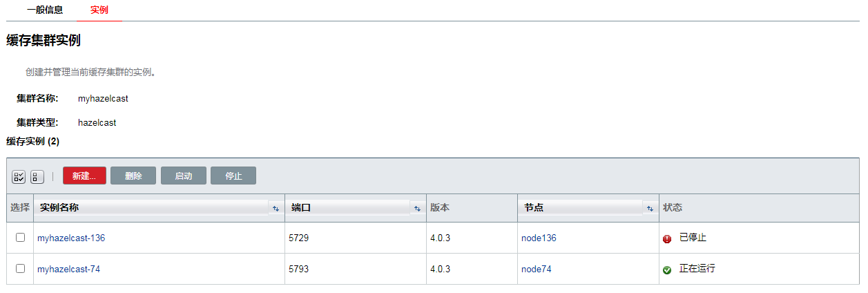The width and height of the screenshot is (868, 293).
Task: Go to node74 node link
Action: pyautogui.click(x=536, y=269)
